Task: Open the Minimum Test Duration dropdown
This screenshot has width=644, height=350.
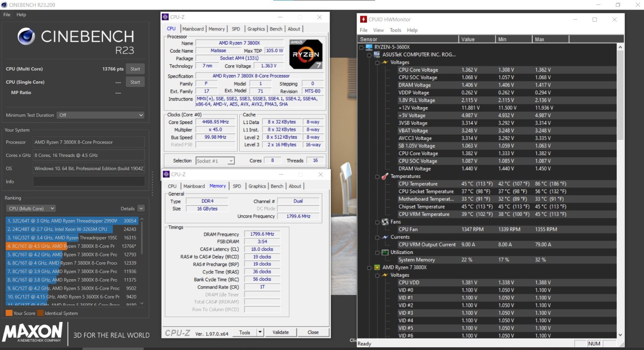Action: point(101,115)
